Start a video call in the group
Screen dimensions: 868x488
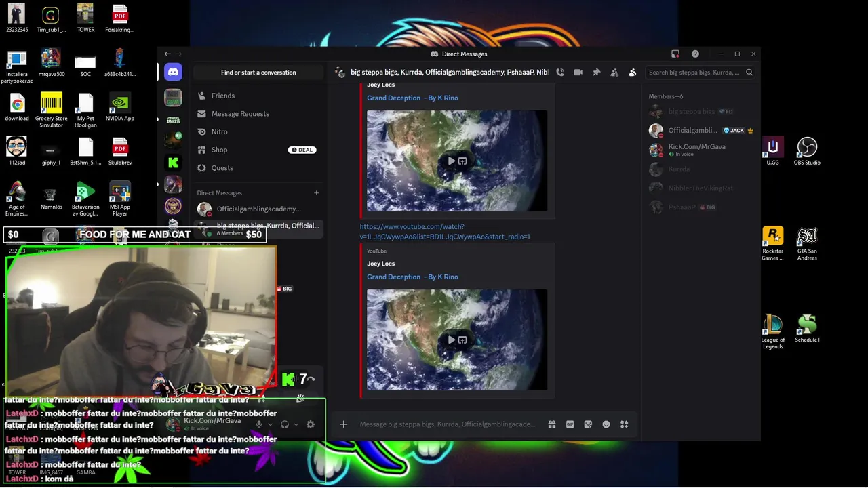coord(578,73)
